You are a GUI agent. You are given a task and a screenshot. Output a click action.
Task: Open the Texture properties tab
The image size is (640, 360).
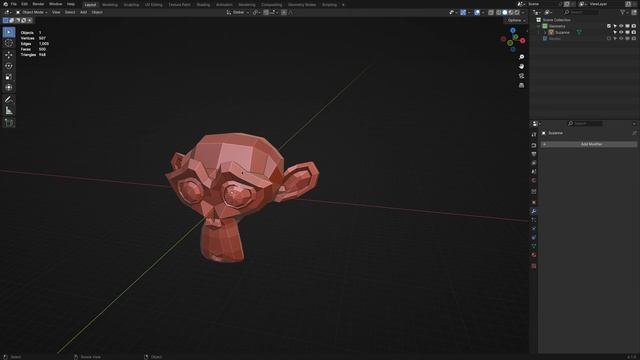point(533,266)
